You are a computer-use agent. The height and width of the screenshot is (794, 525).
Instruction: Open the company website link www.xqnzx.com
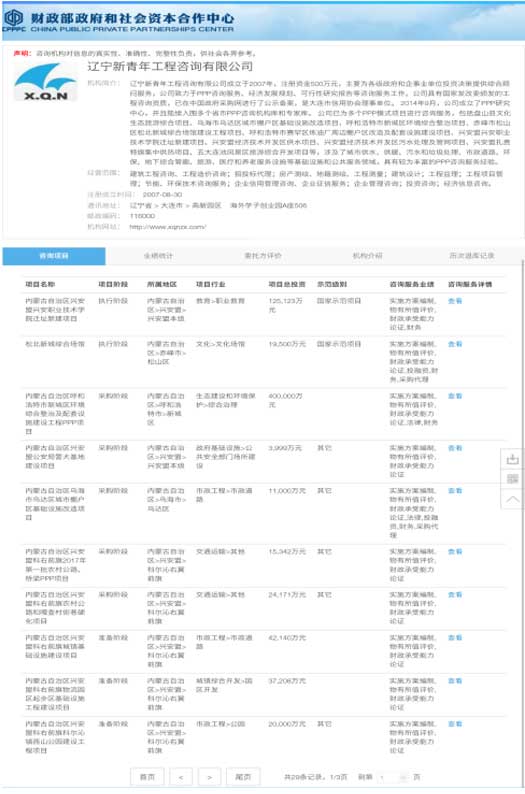coord(168,227)
